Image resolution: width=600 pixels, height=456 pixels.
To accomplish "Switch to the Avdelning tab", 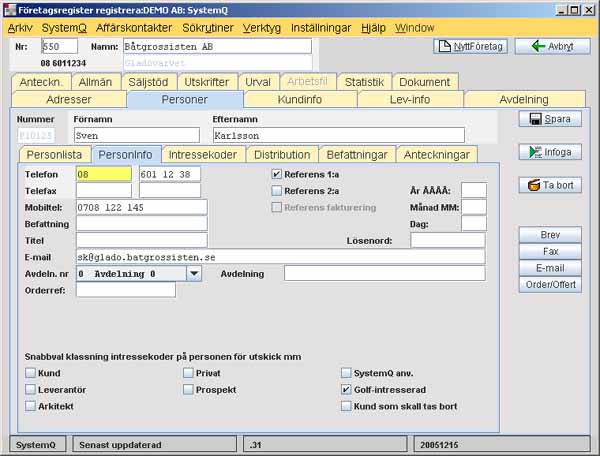I will click(524, 99).
